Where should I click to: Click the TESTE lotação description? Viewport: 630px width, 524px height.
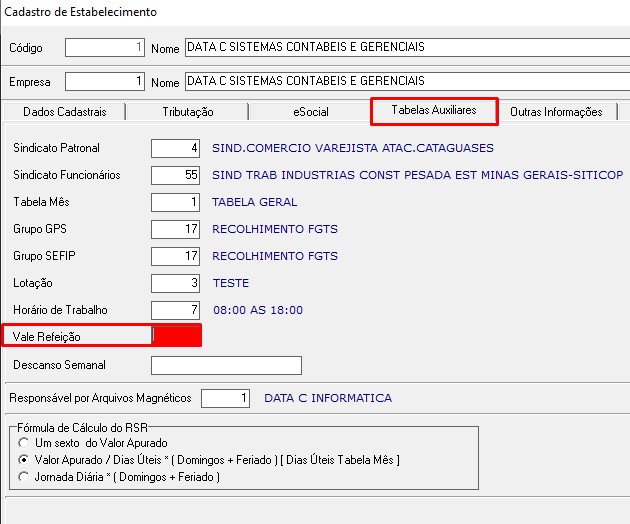click(x=231, y=283)
